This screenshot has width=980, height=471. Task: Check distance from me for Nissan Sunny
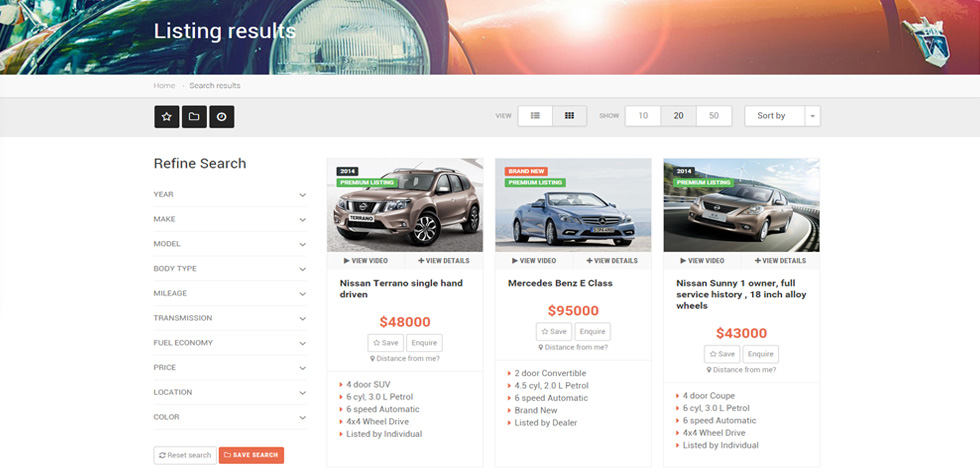click(x=742, y=370)
